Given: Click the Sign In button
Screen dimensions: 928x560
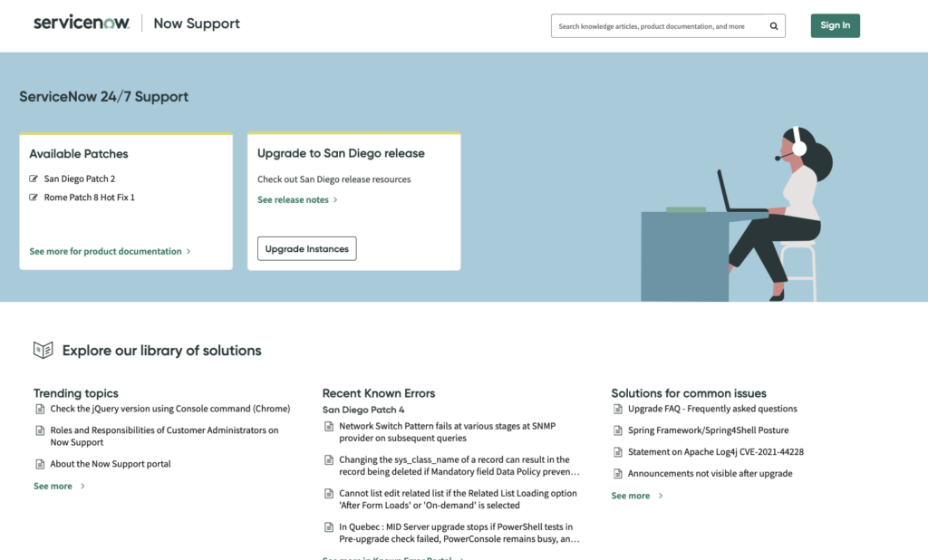Looking at the screenshot, I should (x=835, y=25).
